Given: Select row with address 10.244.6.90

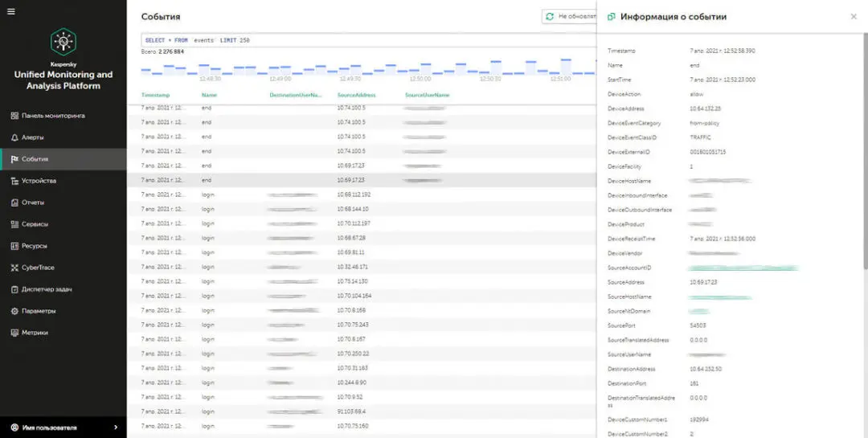Looking at the screenshot, I should tap(362, 383).
